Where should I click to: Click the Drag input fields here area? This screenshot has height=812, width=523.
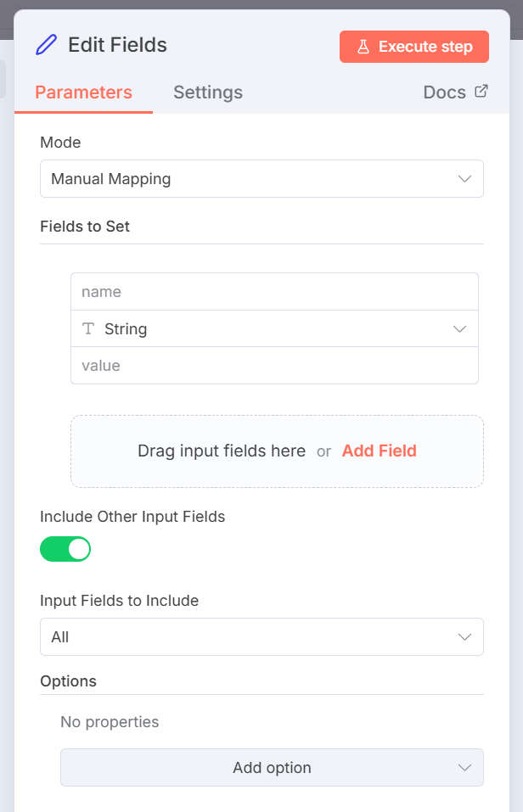point(222,451)
